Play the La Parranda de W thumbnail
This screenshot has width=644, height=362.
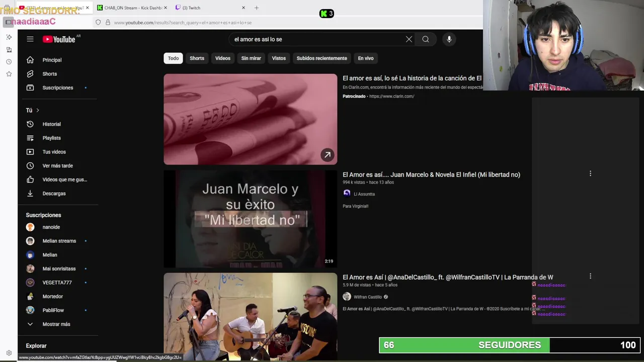point(250,317)
